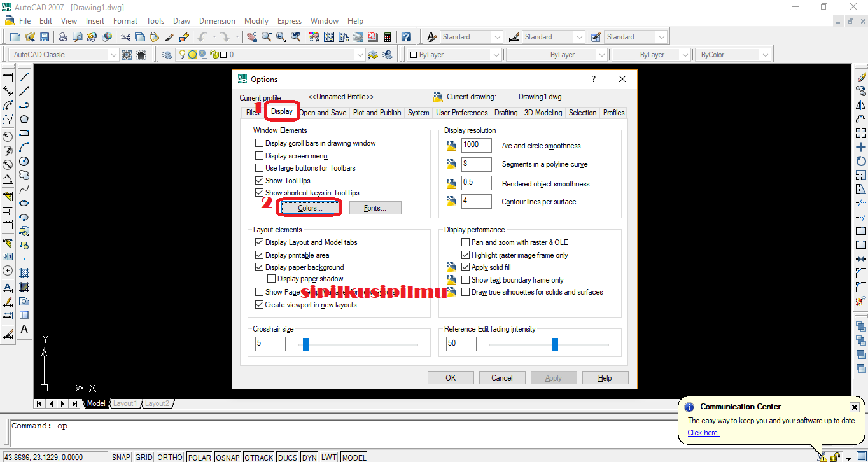Select the Mirror tool

click(x=861, y=105)
